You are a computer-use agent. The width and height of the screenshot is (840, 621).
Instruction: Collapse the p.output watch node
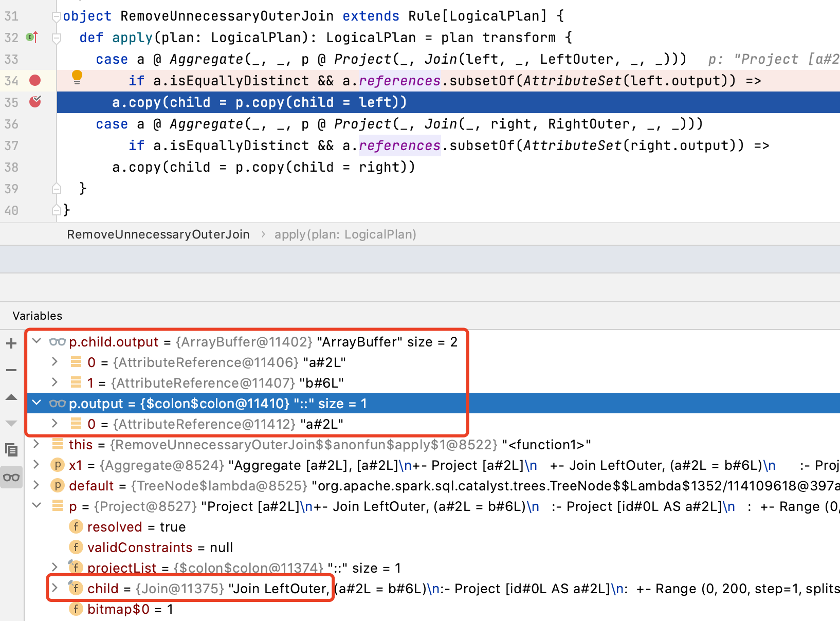click(36, 403)
